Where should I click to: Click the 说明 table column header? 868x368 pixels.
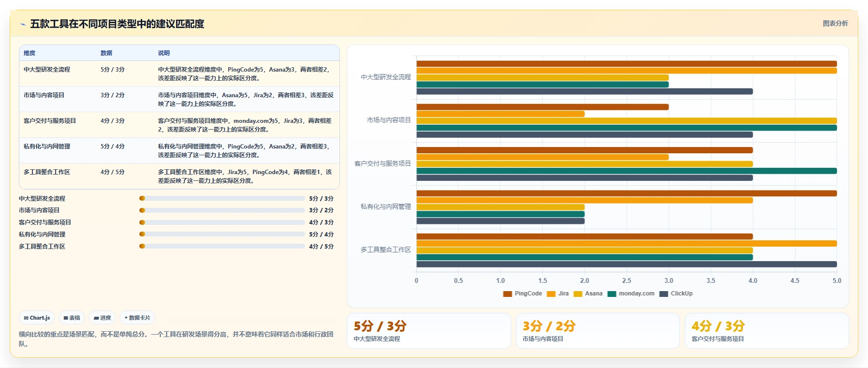[x=164, y=53]
